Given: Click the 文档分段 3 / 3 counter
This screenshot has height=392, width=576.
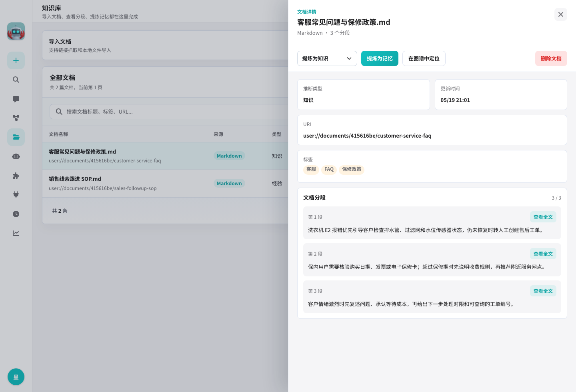Looking at the screenshot, I should coord(556,198).
